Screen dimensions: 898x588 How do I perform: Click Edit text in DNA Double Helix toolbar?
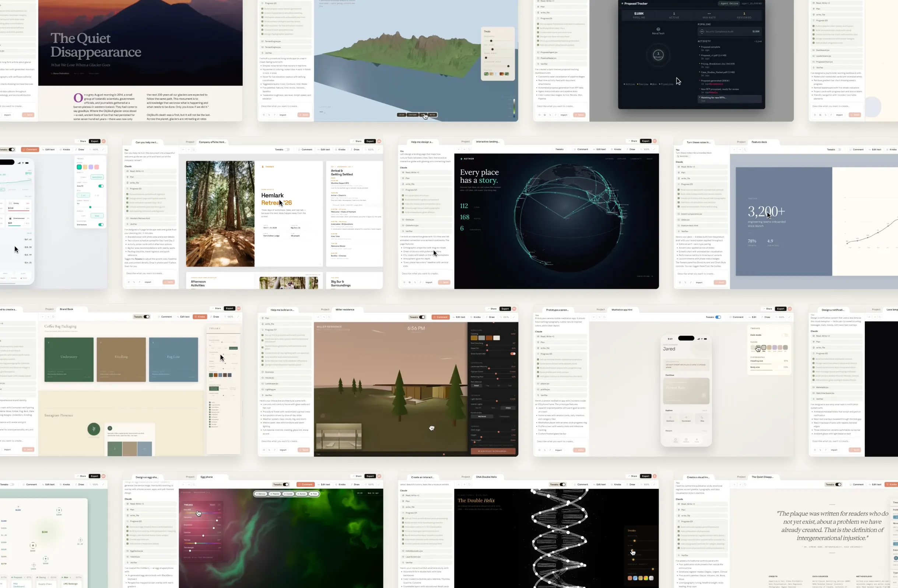[x=599, y=484]
